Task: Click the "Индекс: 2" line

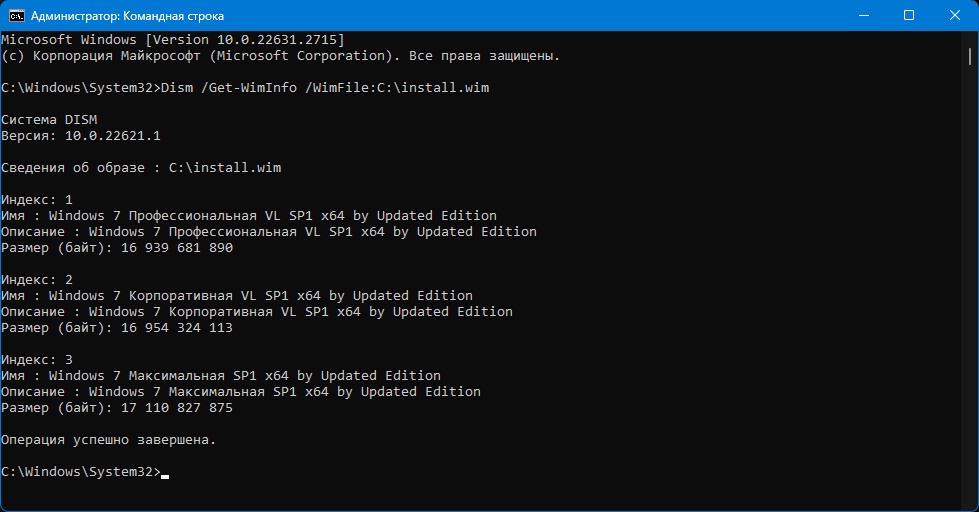Action: (x=37, y=280)
